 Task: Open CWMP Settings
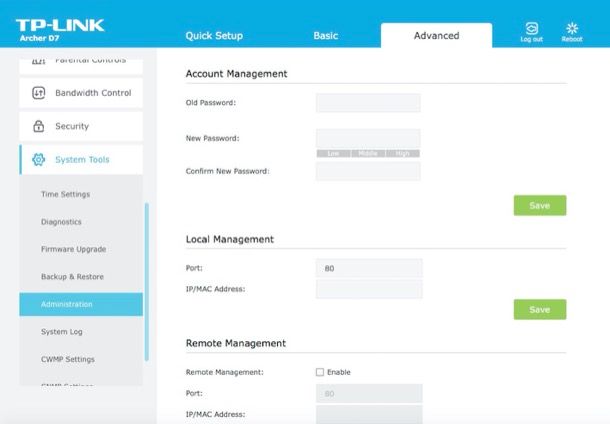[x=68, y=359]
